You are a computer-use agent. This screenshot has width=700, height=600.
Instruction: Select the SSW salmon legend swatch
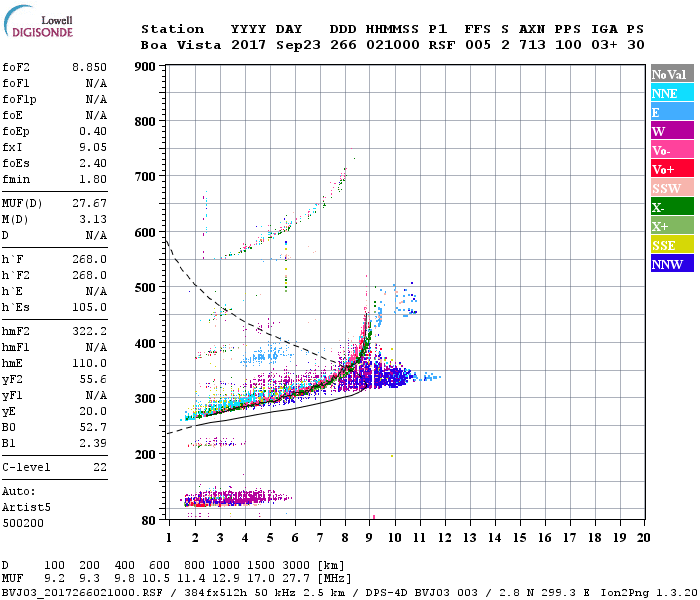(x=672, y=188)
